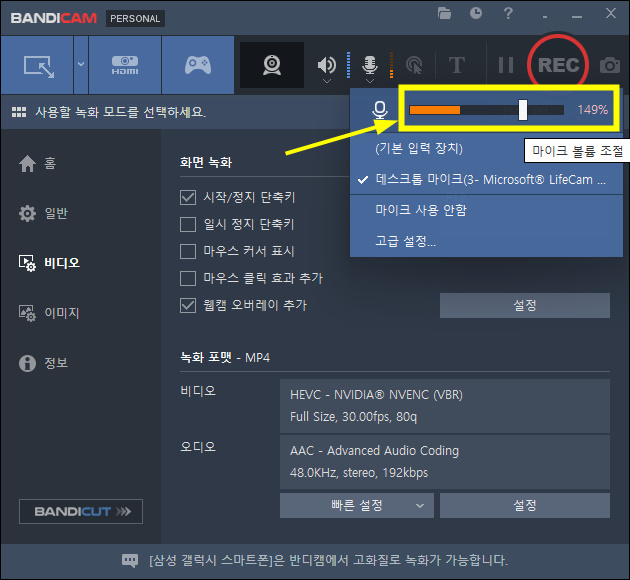Viewport: 630px width, 580px height.
Task: Click the text overlay T icon
Action: [x=457, y=65]
